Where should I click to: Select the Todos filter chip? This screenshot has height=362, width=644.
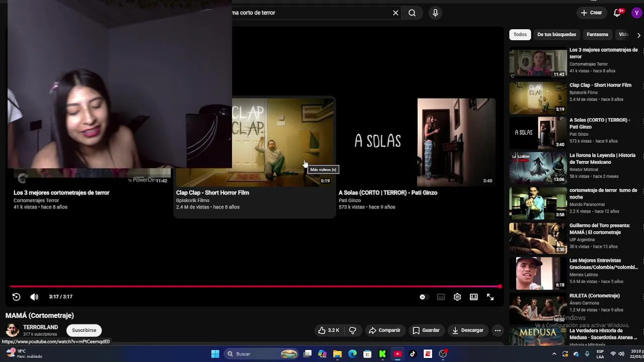(520, 35)
